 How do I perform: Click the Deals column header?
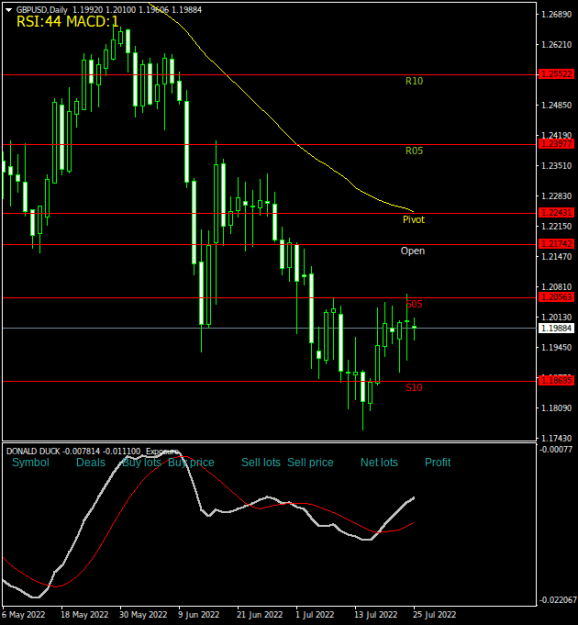coord(90,462)
